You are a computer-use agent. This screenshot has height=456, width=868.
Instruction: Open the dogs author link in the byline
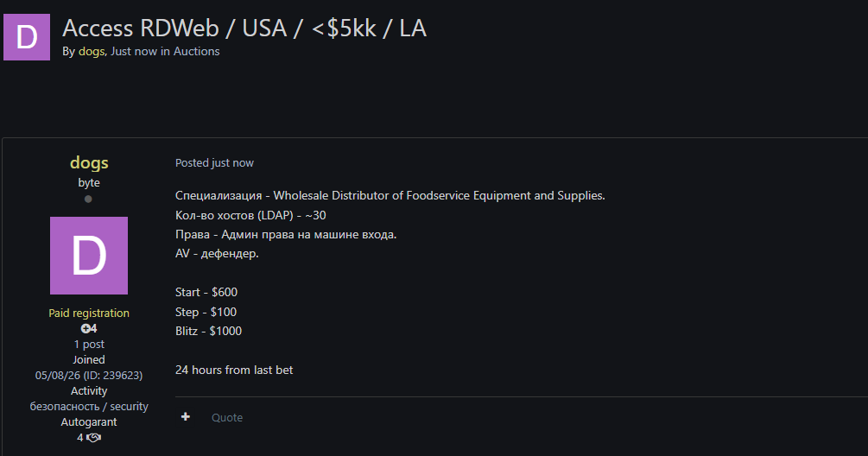coord(92,52)
